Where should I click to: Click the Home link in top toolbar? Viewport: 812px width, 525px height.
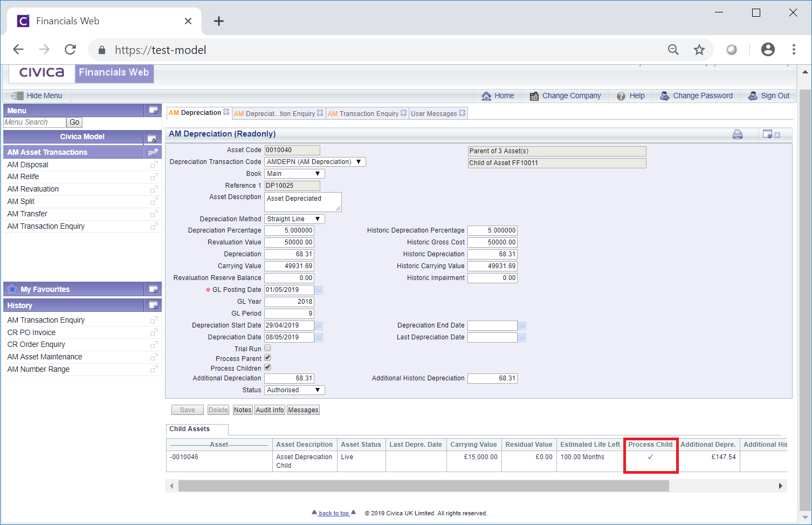pyautogui.click(x=498, y=96)
